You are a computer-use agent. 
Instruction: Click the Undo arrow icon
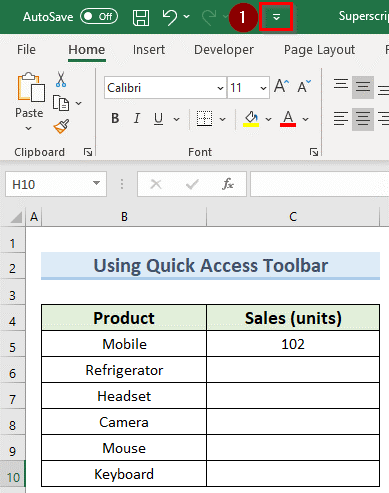(170, 17)
